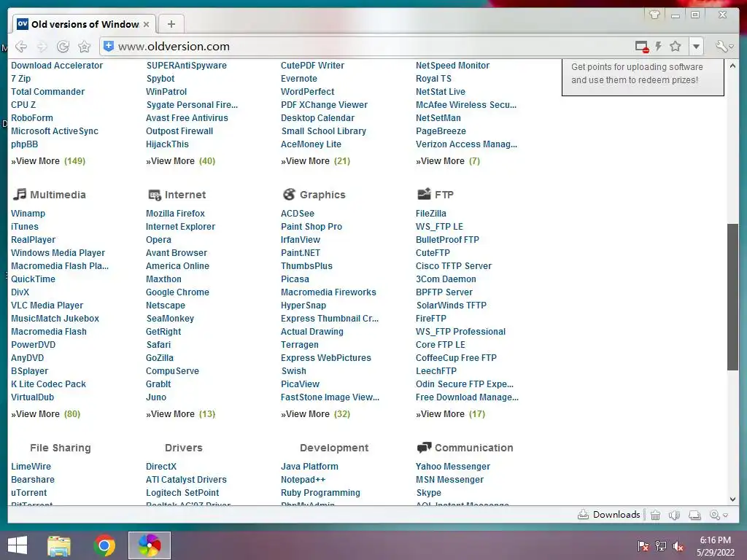Click the screen capture icon in status bar
Image resolution: width=747 pixels, height=560 pixels.
695,515
